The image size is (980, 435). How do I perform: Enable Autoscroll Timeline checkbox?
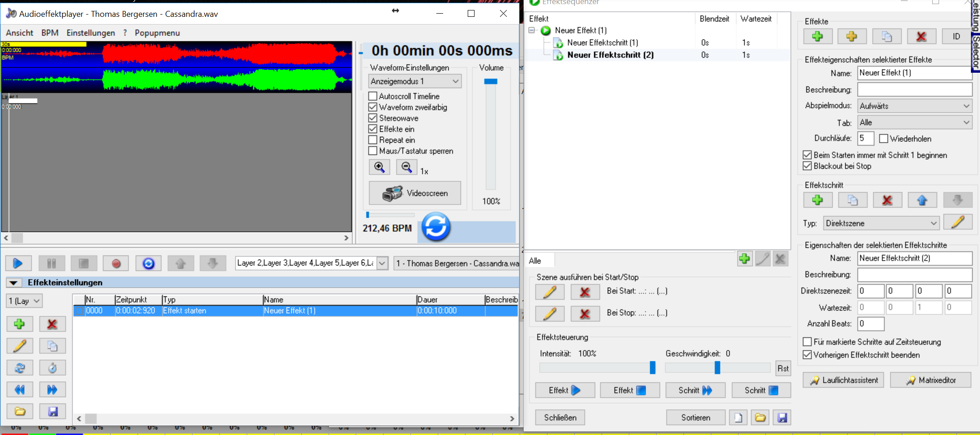point(373,96)
